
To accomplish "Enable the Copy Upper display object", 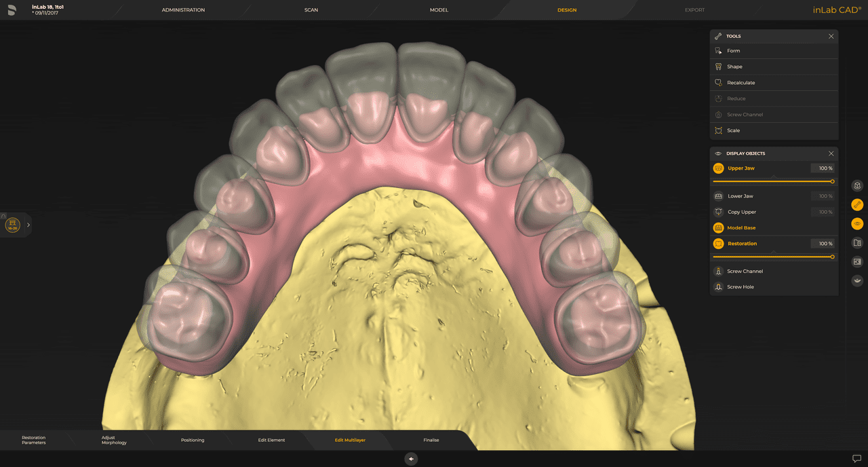I will click(717, 212).
